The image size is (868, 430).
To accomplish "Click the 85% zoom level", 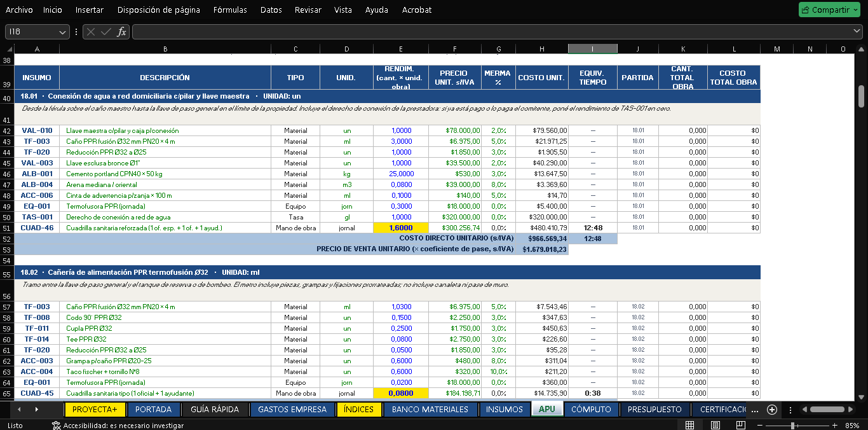I will point(853,425).
